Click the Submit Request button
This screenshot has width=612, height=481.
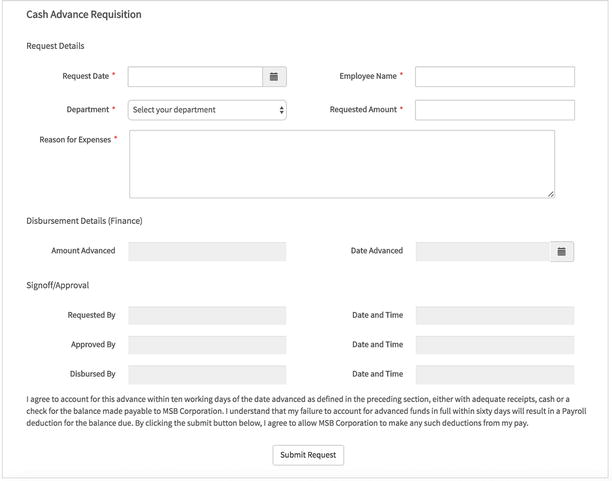coord(308,455)
